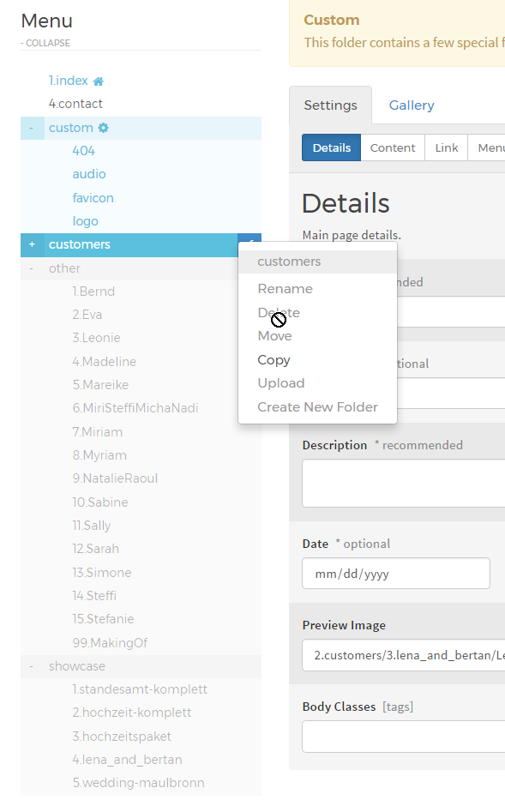Open the Link sub-tab
Viewport: 505px width, 812px height.
point(447,148)
